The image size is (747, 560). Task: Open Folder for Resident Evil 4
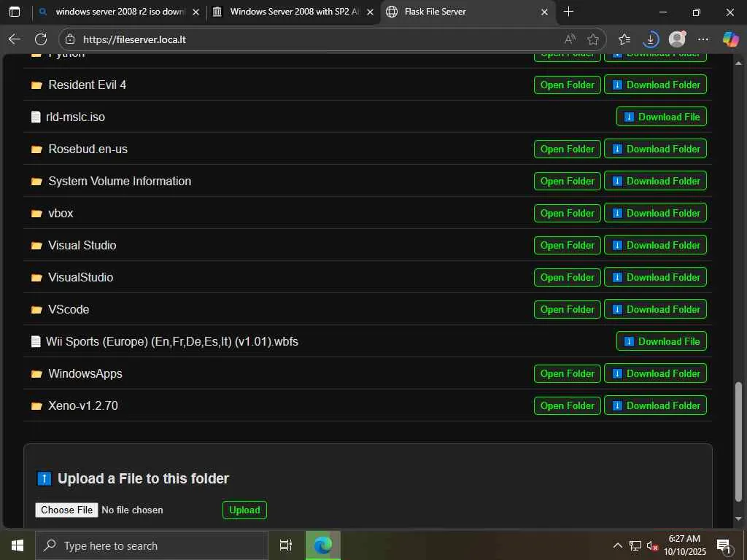pyautogui.click(x=567, y=85)
